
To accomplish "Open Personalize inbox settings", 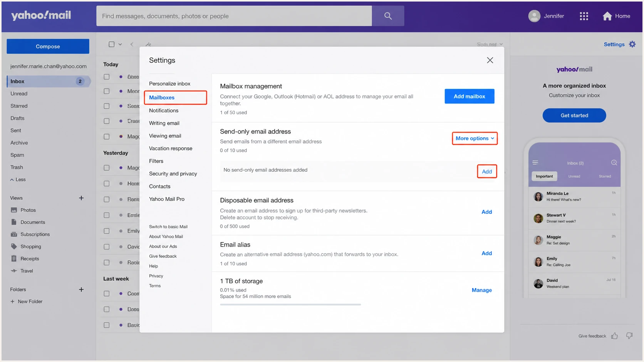I will [x=170, y=83].
